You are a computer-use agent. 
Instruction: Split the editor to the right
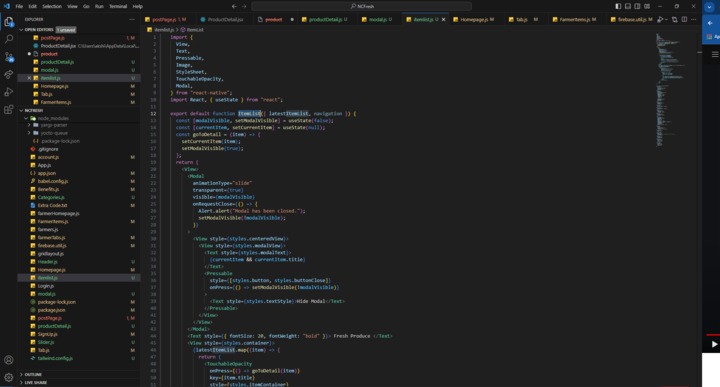[684, 19]
